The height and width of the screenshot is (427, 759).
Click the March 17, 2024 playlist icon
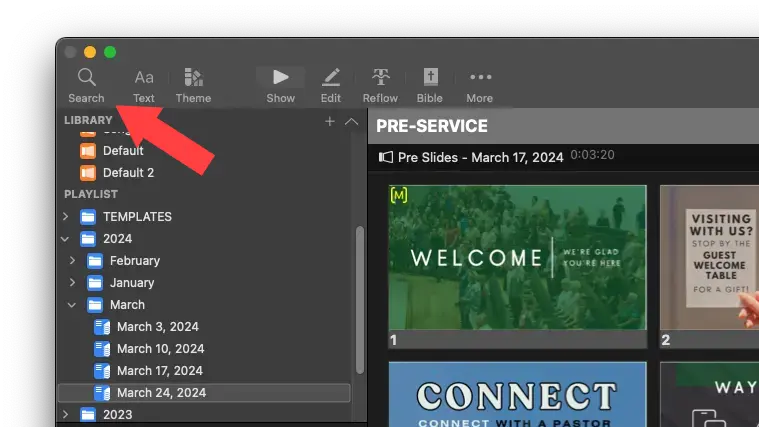(102, 371)
